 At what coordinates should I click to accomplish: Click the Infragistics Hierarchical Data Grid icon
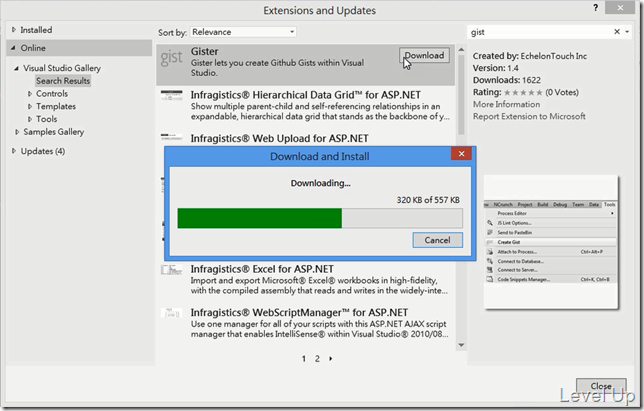171,95
